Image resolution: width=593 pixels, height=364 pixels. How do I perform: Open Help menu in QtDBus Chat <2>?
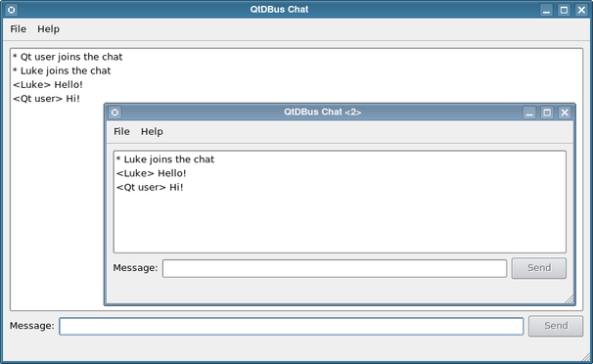(152, 131)
